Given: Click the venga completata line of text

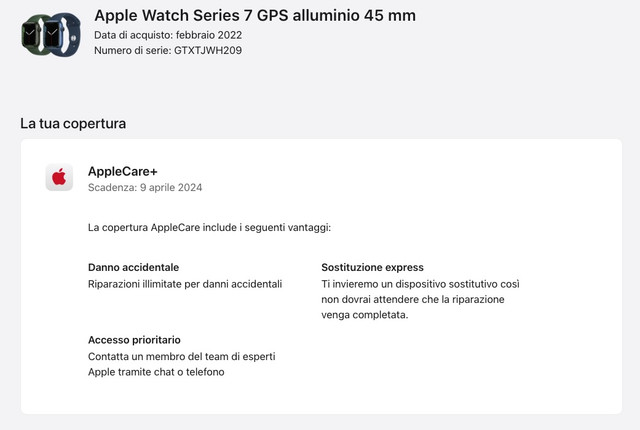Looking at the screenshot, I should pos(364,315).
